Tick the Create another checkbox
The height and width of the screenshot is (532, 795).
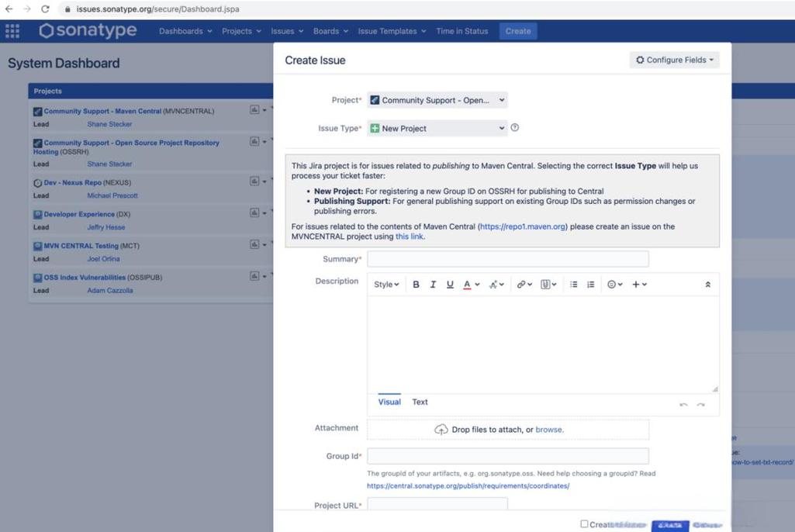[584, 524]
